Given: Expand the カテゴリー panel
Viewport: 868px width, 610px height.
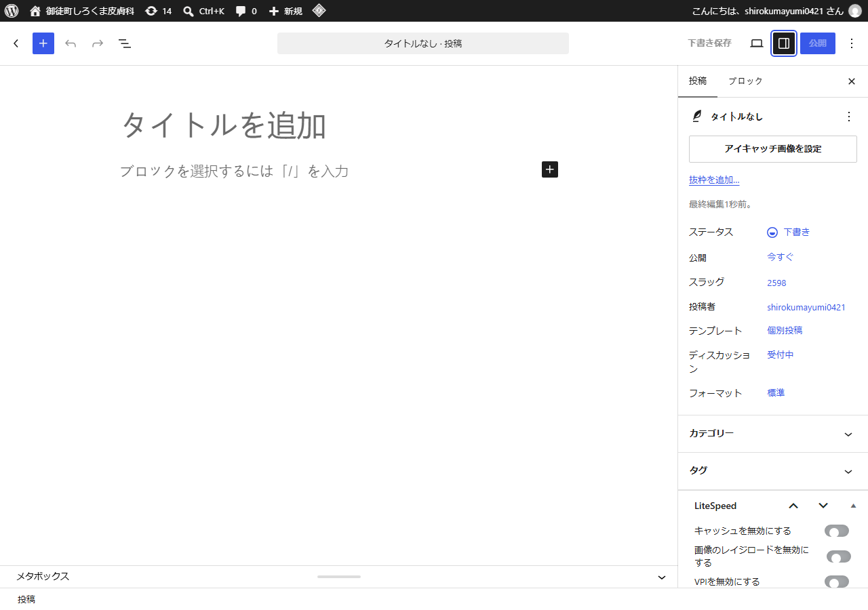Looking at the screenshot, I should coord(773,434).
